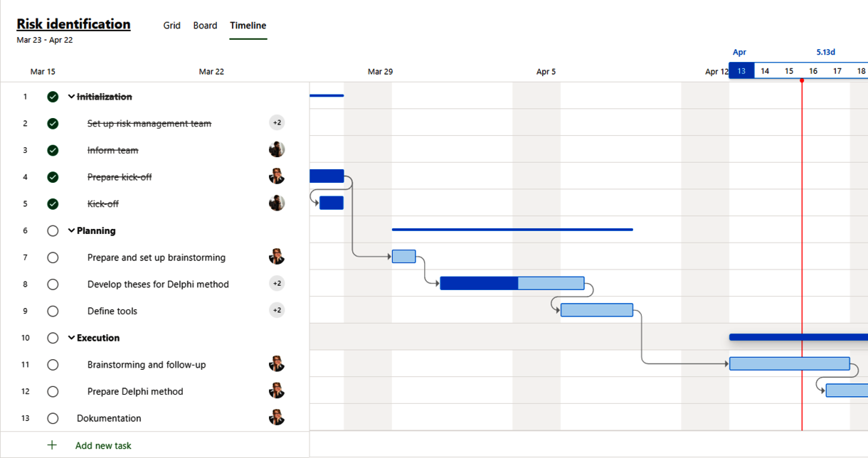
Task: Mark Define tools as complete
Action: [53, 311]
